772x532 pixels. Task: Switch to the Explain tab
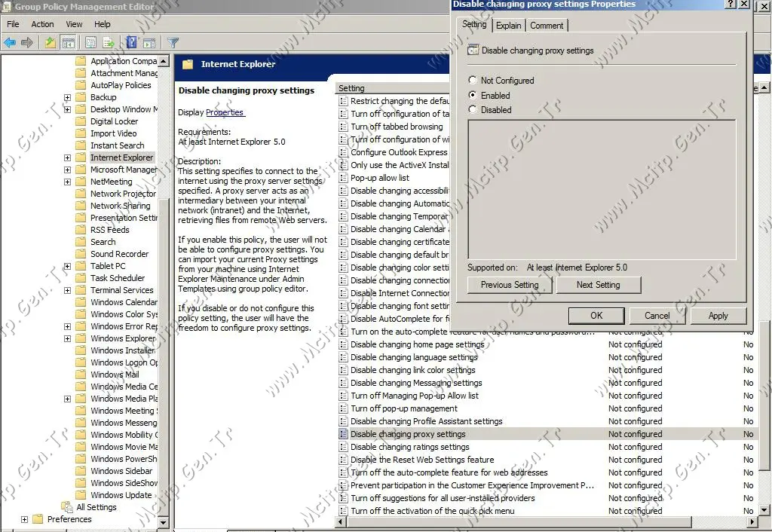[x=509, y=26]
